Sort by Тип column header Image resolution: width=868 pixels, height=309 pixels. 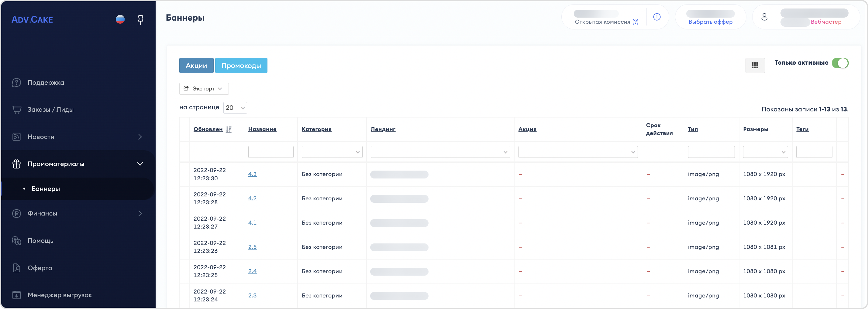[x=693, y=129]
